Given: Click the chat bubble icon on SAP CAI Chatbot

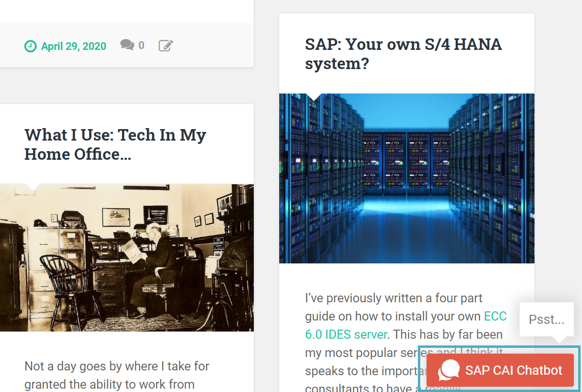Looking at the screenshot, I should [x=449, y=370].
